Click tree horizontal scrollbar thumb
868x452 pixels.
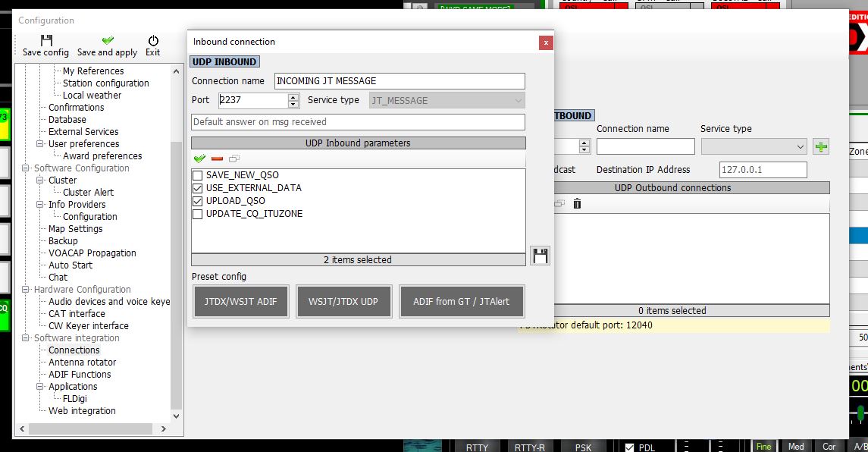[x=91, y=428]
